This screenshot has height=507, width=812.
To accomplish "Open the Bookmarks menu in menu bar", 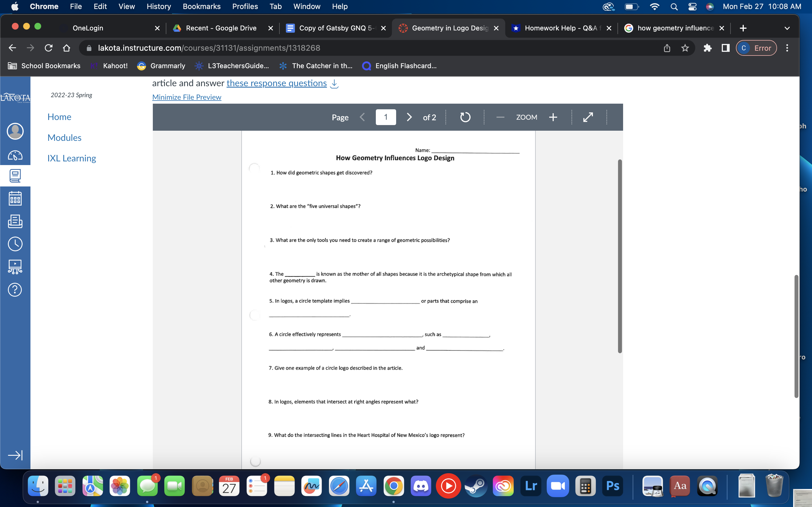I will [202, 6].
